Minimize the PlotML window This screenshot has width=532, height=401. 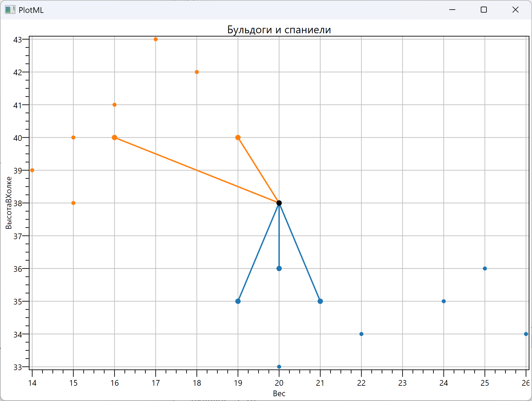tap(452, 10)
